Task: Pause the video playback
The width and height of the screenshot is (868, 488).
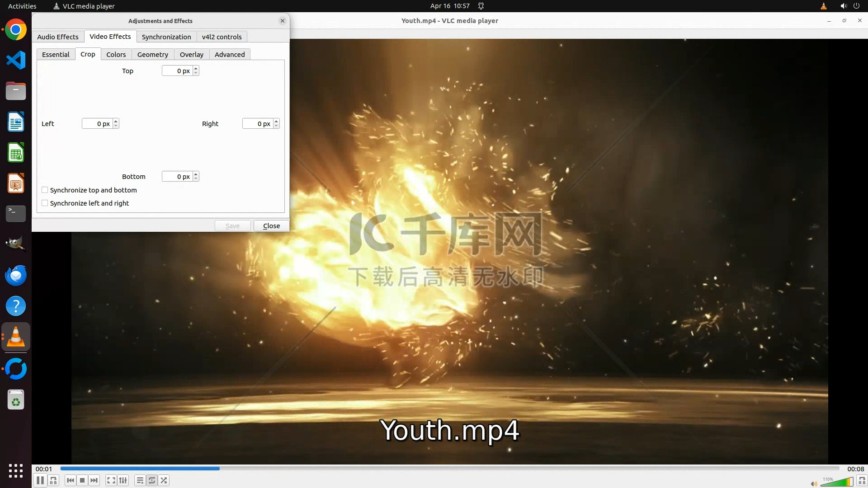Action: (40, 480)
